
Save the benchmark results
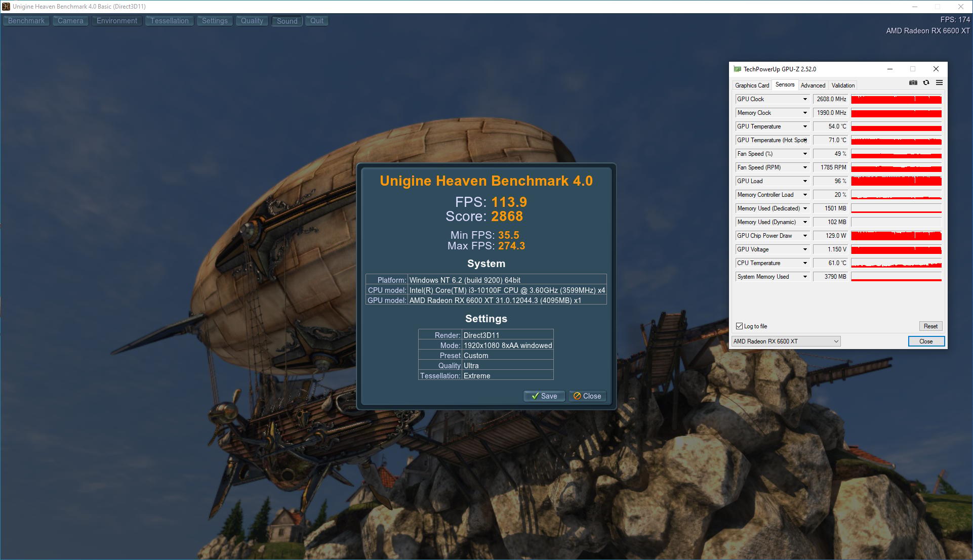coord(544,396)
